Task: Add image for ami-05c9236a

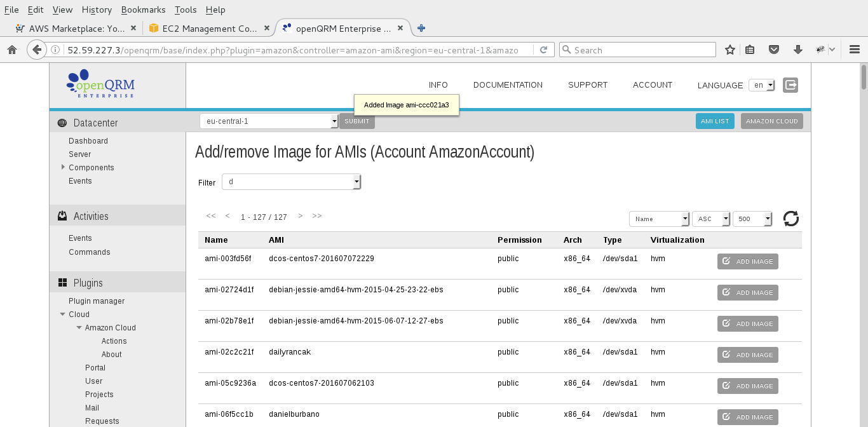Action: (x=747, y=386)
